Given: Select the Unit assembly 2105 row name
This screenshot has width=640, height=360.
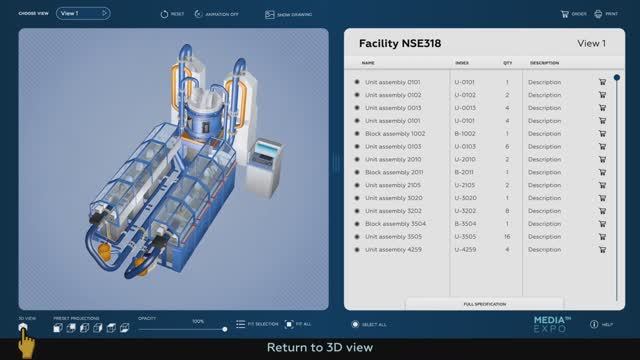Looking at the screenshot, I should (393, 185).
